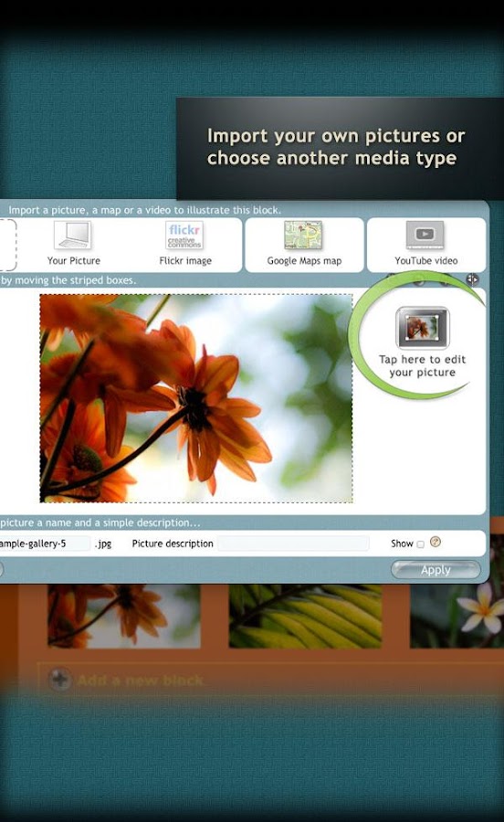Pick the Google Maps map media type
Viewport: 504px width, 822px height.
pyautogui.click(x=304, y=245)
